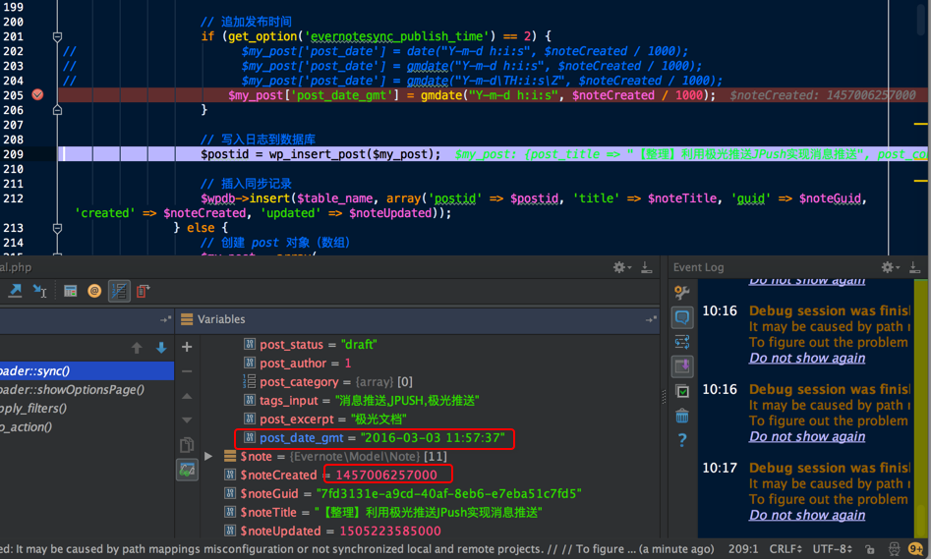Viewport: 931px width, 560px height.
Task: Collapse code block at line 201
Action: [x=57, y=36]
